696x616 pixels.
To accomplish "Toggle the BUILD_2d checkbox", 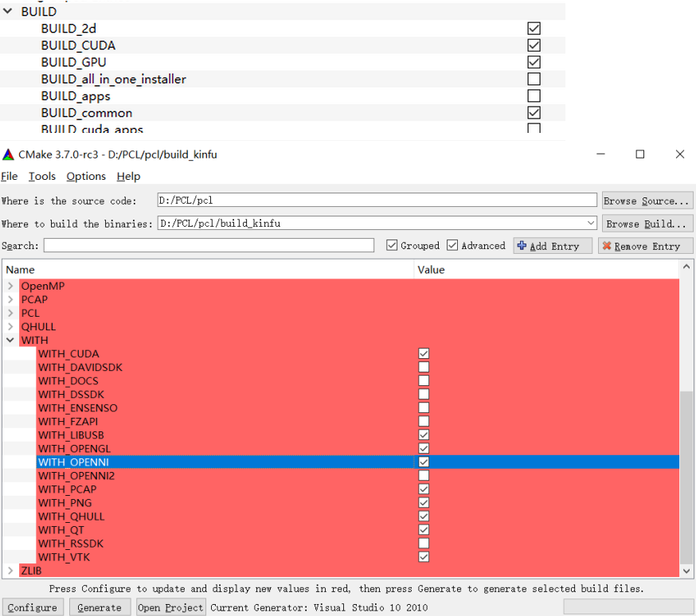I will [534, 29].
